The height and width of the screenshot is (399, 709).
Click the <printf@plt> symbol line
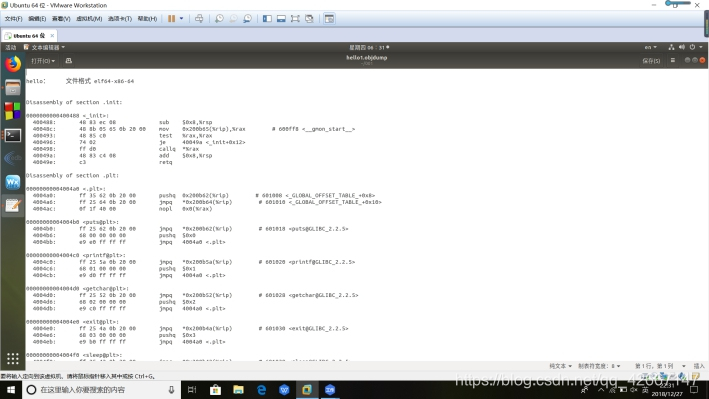(76, 255)
